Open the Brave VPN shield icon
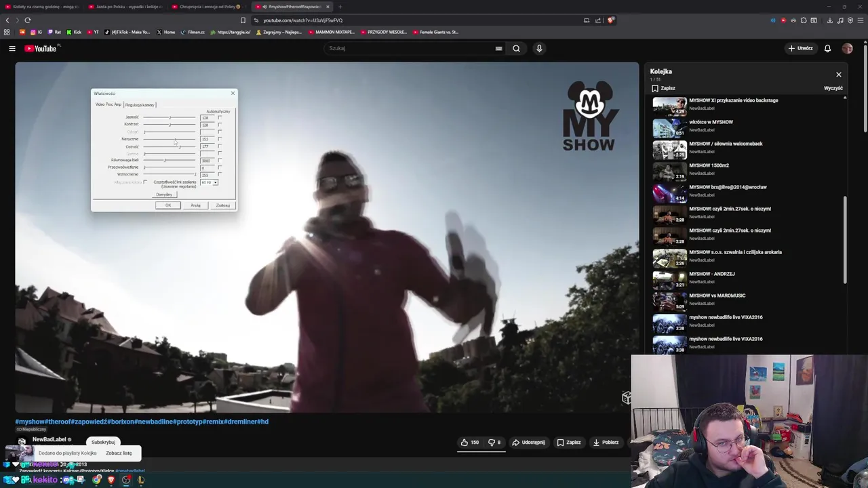This screenshot has height=488, width=868. point(850,20)
